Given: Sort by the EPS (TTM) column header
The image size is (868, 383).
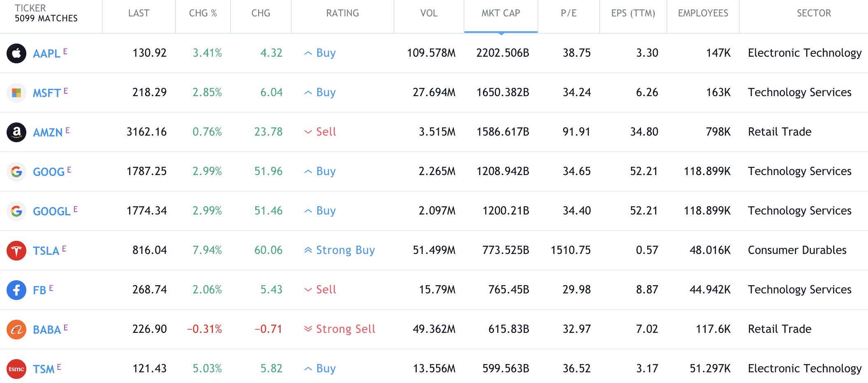Looking at the screenshot, I should point(633,13).
